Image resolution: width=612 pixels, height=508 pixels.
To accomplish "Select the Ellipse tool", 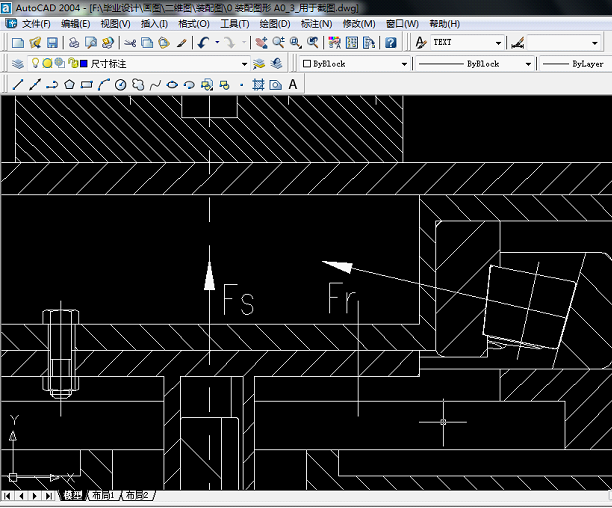I will click(172, 84).
